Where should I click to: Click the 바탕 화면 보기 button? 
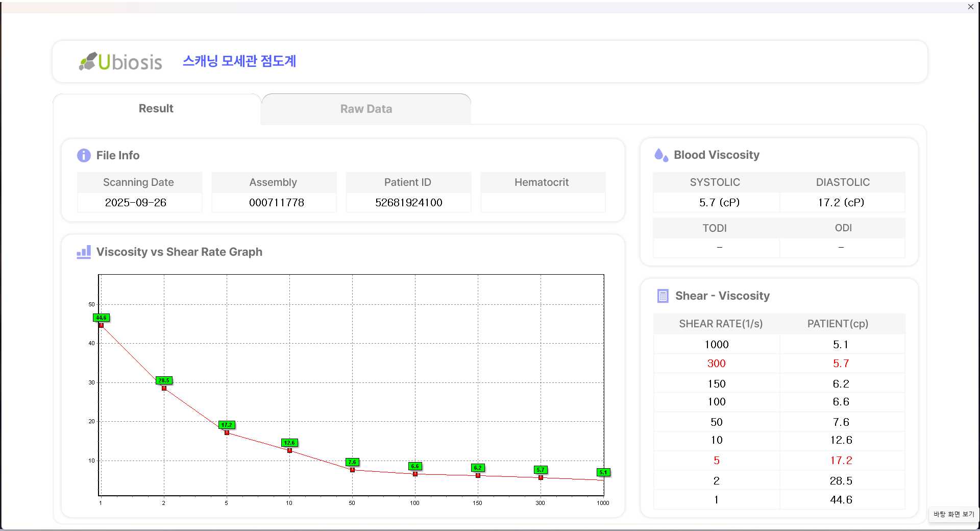click(x=953, y=514)
